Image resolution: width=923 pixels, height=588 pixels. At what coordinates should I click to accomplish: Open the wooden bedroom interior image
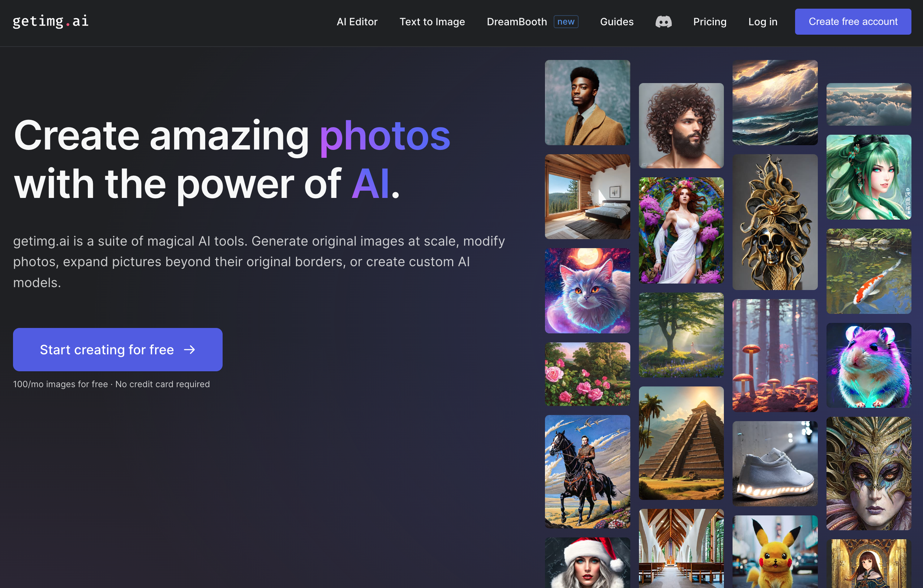(x=587, y=197)
